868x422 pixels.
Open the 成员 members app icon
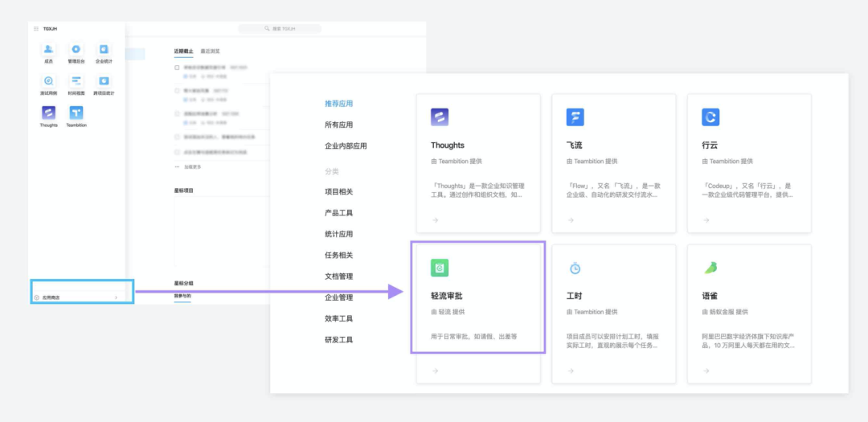49,49
